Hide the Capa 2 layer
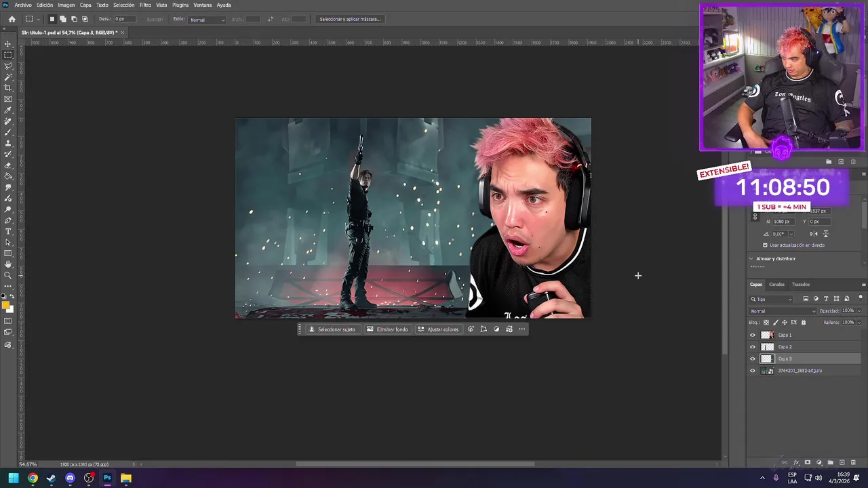 click(x=752, y=347)
